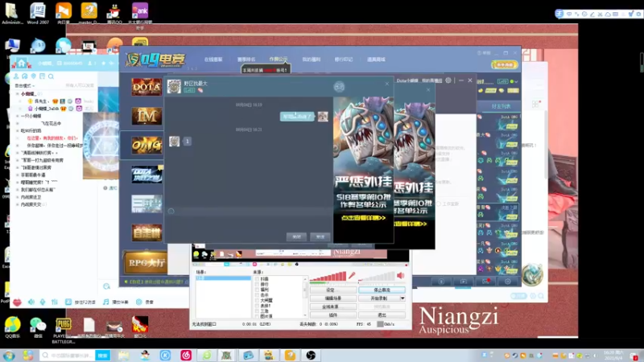The width and height of the screenshot is (644, 362).
Task: Open the RPG大厅 hall button
Action: click(x=145, y=263)
